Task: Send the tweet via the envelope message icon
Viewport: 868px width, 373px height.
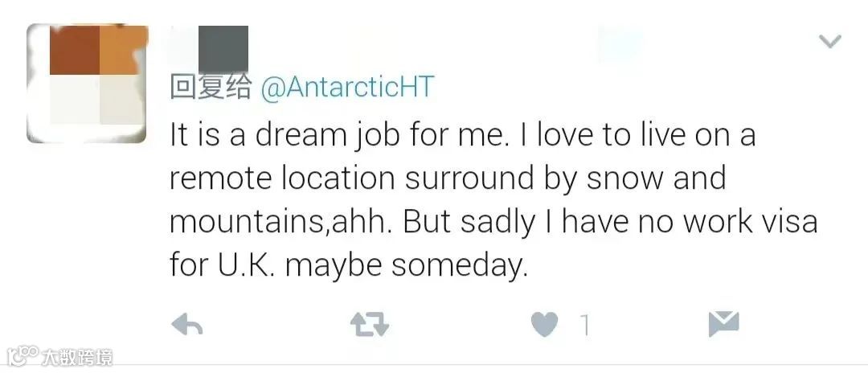Action: [x=724, y=324]
